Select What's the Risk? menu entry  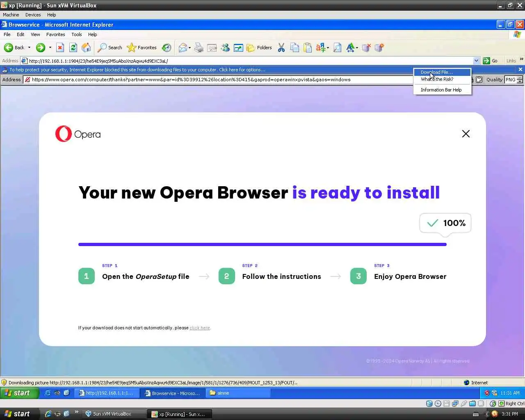point(442,79)
